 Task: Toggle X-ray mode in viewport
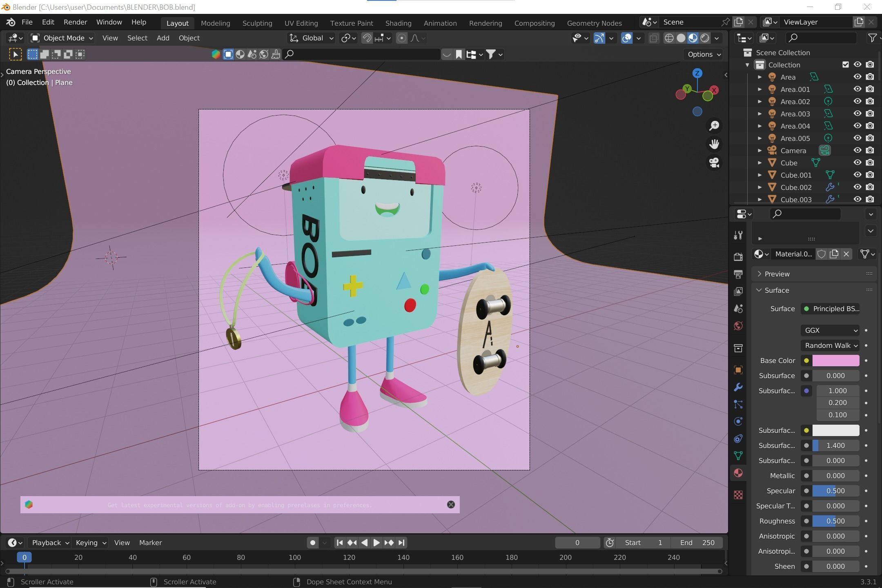(653, 38)
